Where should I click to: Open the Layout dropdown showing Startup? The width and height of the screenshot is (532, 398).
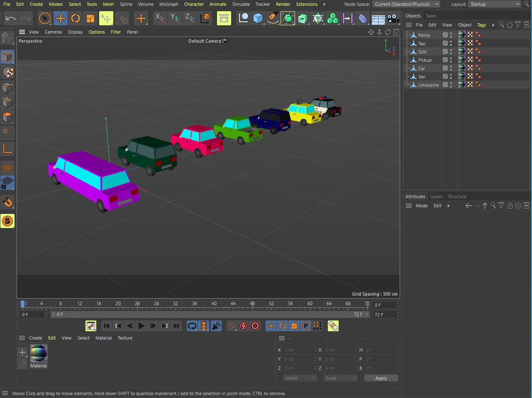point(494,4)
